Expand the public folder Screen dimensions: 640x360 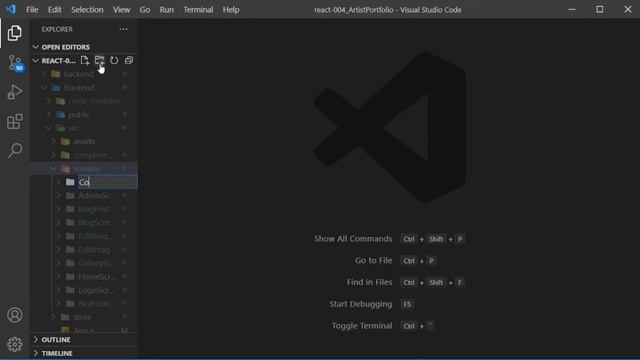click(84, 114)
